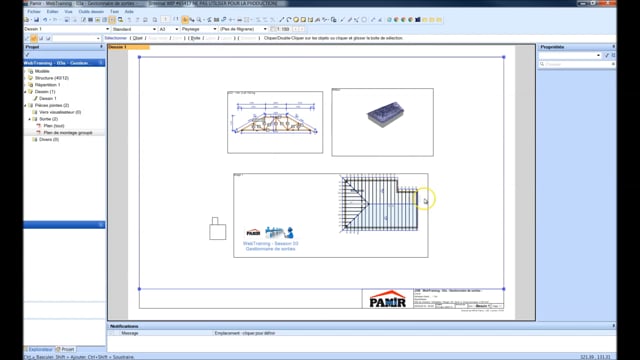Image resolution: width=640 pixels, height=360 pixels.
Task: Collapse the Pièces jointes (2) tree node
Action: point(25,105)
